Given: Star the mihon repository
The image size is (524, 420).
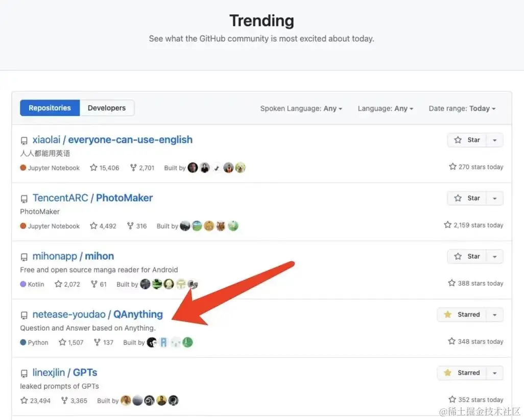Looking at the screenshot, I should coord(467,256).
